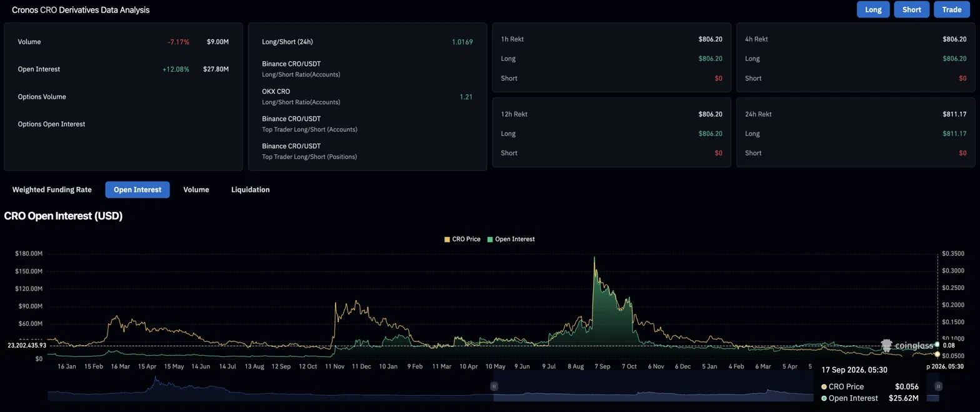Click the Options Open Interest label

pos(51,124)
